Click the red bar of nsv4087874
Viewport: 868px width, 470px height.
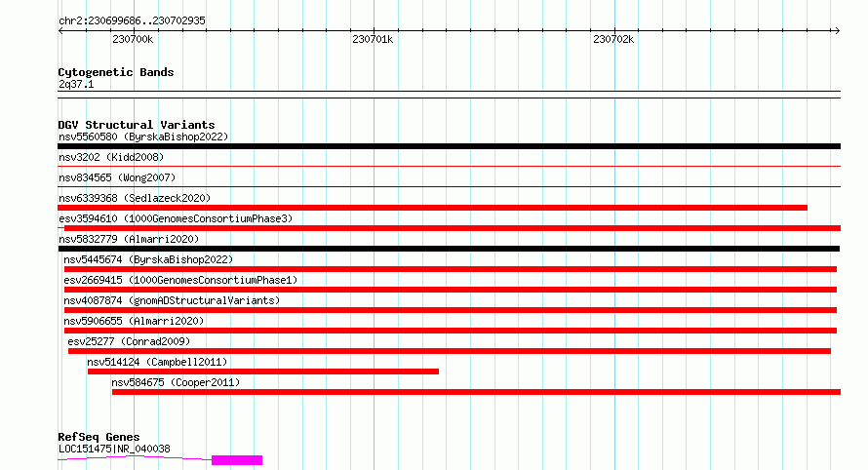click(450, 310)
